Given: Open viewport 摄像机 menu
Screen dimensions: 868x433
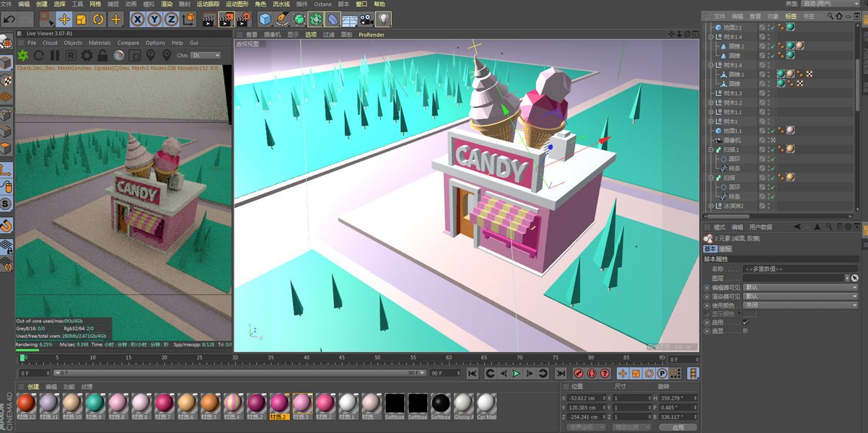Looking at the screenshot, I should [x=272, y=35].
